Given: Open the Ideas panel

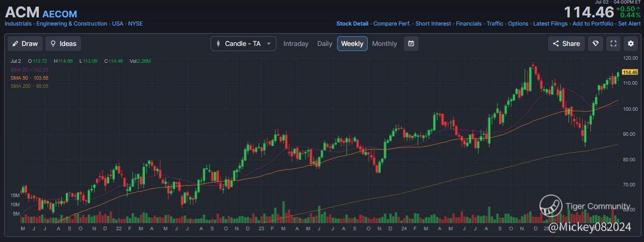Looking at the screenshot, I should [x=63, y=44].
